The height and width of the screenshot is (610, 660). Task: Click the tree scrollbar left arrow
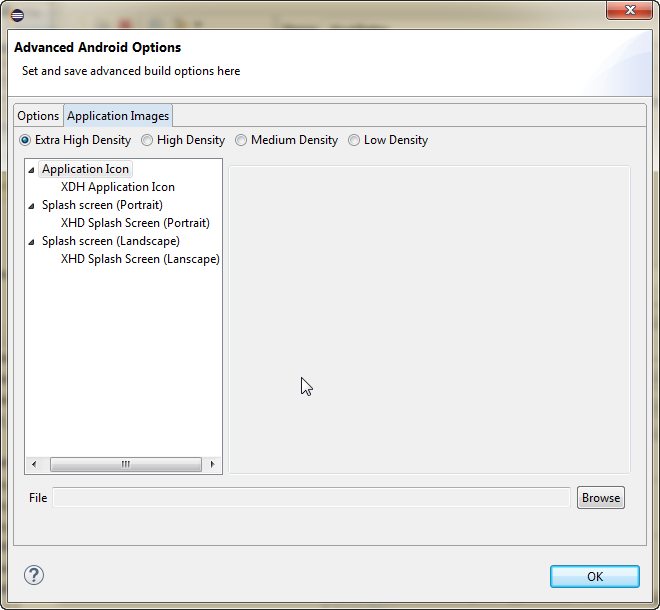coord(34,464)
